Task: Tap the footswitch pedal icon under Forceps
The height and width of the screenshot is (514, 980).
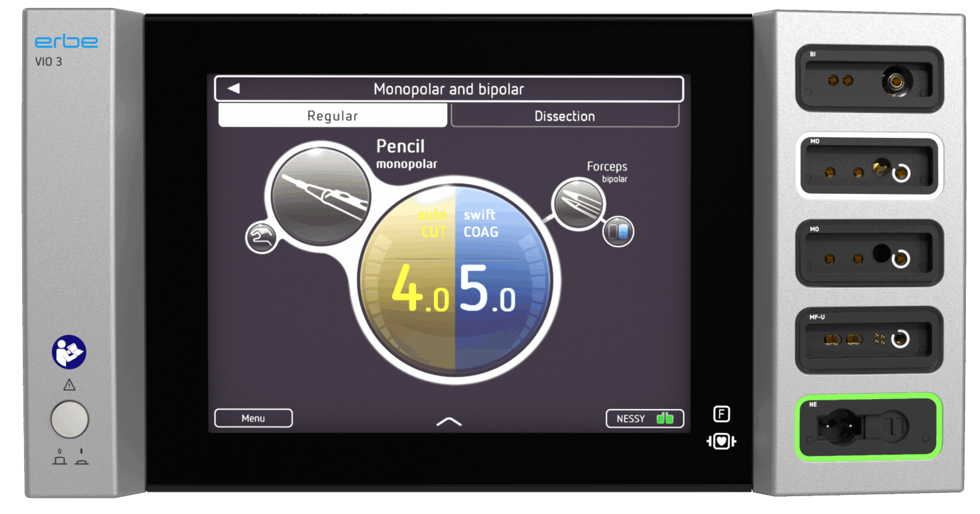Action: click(618, 232)
